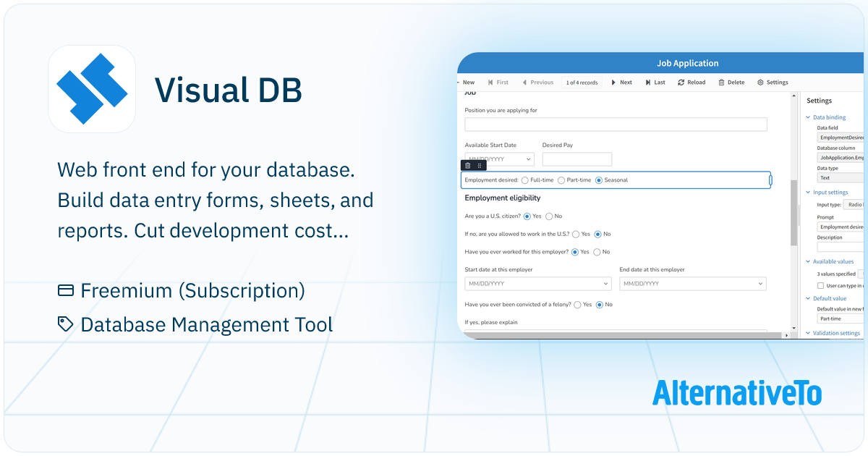
Task: Click the Next record arrow icon
Action: pyautogui.click(x=613, y=82)
